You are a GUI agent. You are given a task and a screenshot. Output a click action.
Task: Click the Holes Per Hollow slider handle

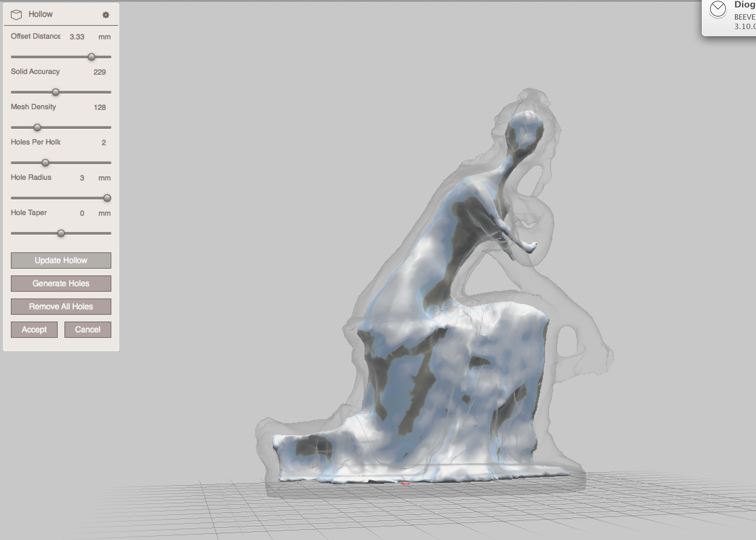(45, 163)
